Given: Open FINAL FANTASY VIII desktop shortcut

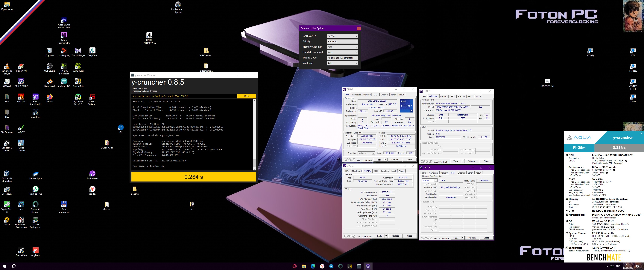Looking at the screenshot, I should tap(149, 38).
